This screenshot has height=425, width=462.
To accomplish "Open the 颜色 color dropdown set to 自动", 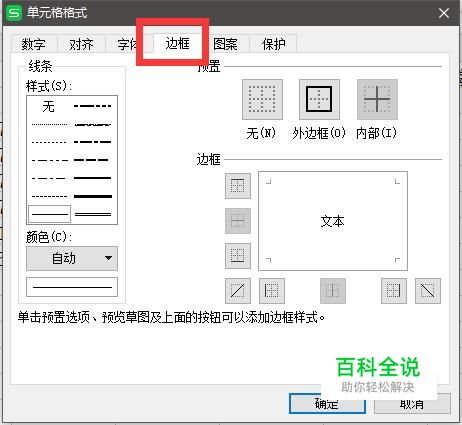I will click(72, 258).
